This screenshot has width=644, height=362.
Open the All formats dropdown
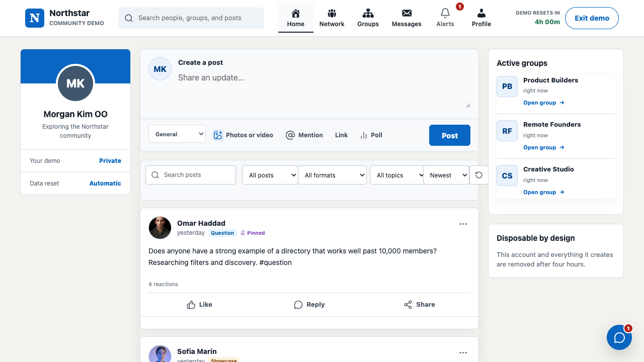coord(333,175)
